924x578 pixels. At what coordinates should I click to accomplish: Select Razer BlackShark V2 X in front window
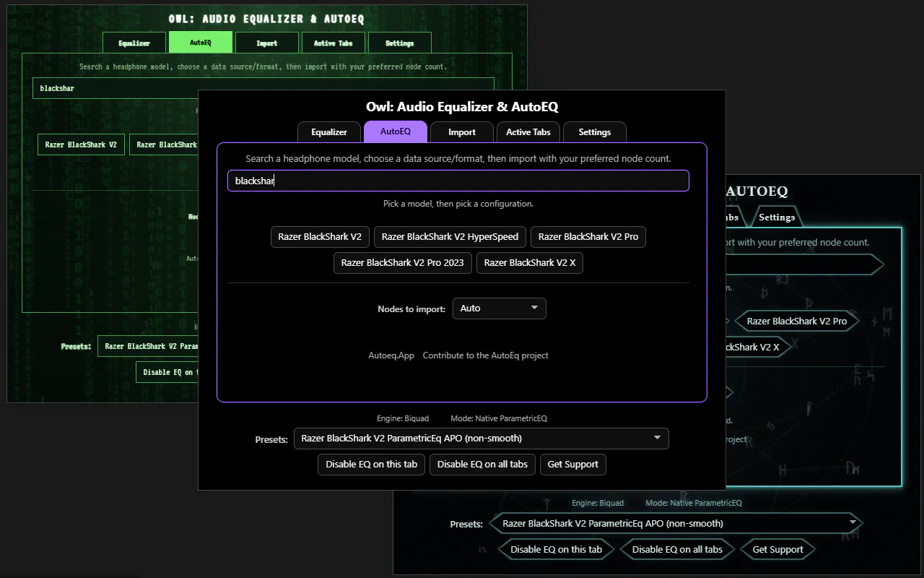click(530, 263)
